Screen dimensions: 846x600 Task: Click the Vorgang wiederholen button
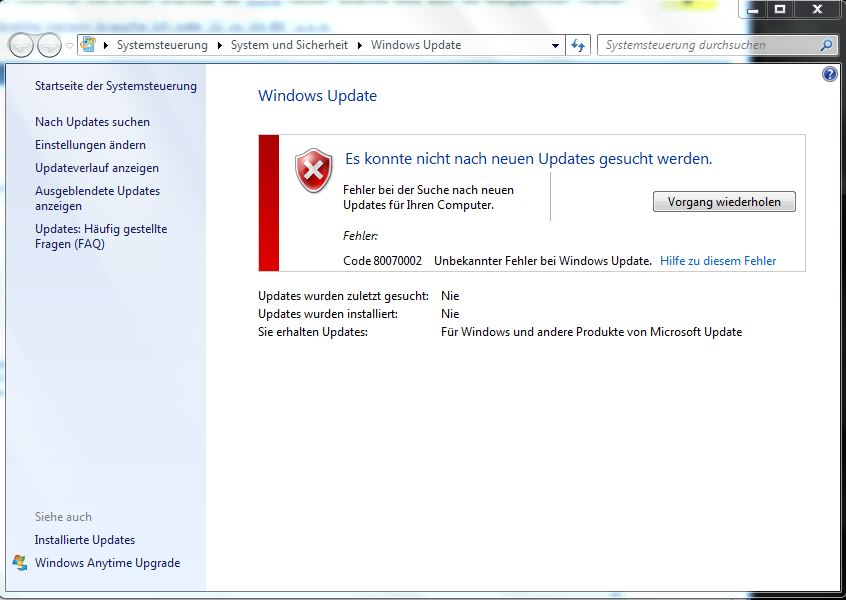point(724,202)
